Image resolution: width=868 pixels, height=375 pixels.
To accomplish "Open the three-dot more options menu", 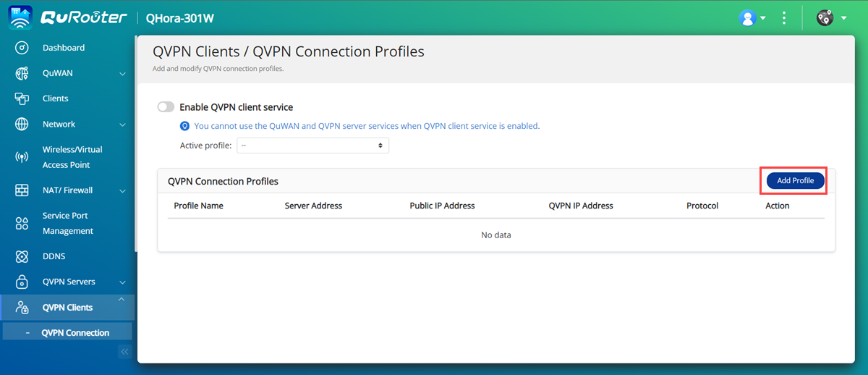I will pos(784,18).
